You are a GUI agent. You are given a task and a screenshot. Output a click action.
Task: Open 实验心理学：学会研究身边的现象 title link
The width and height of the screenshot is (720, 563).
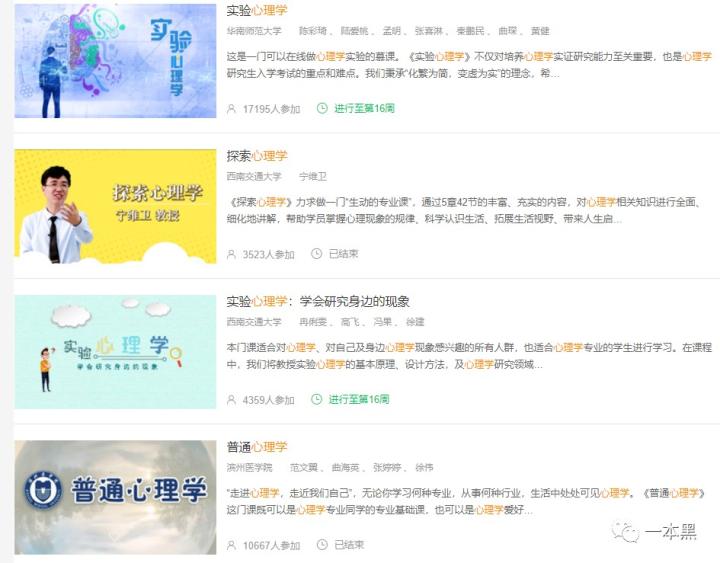(x=318, y=302)
